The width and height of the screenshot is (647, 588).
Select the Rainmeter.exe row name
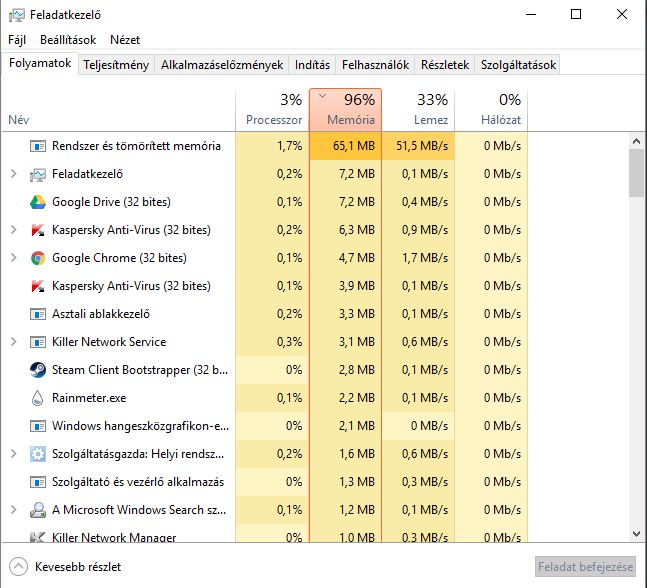[89, 398]
